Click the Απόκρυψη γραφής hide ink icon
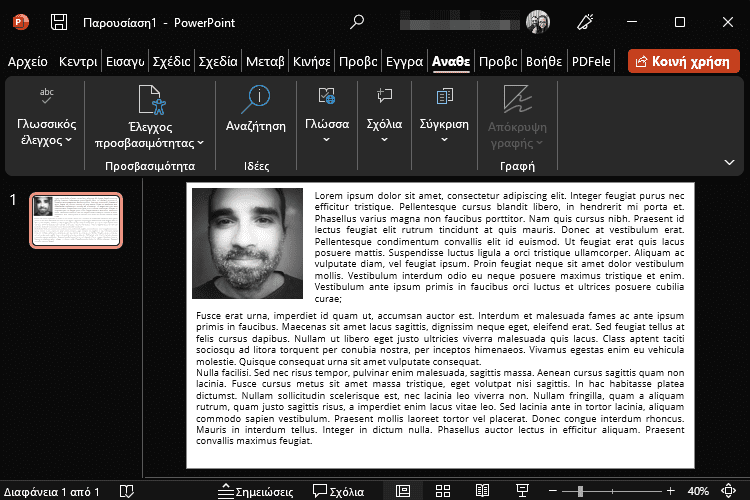Viewport: 750px width, 500px height. pyautogui.click(x=517, y=99)
